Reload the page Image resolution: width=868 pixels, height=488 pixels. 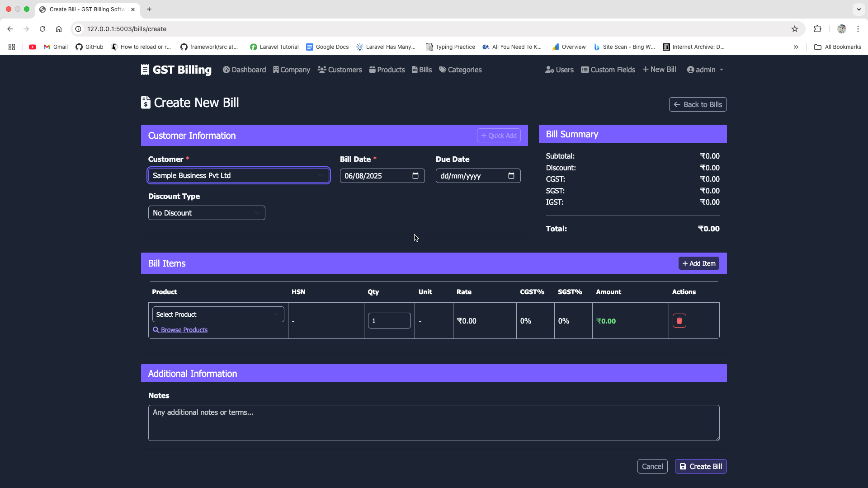tap(42, 29)
